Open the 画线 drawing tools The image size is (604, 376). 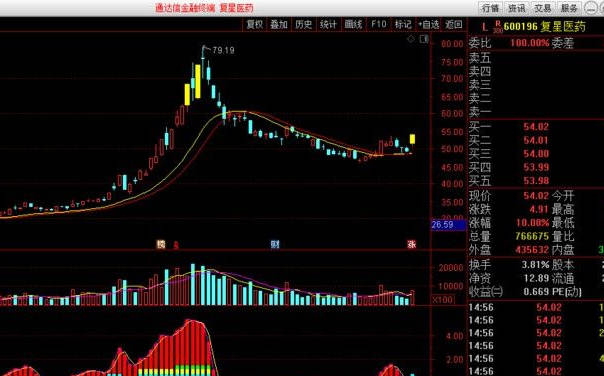coord(353,25)
